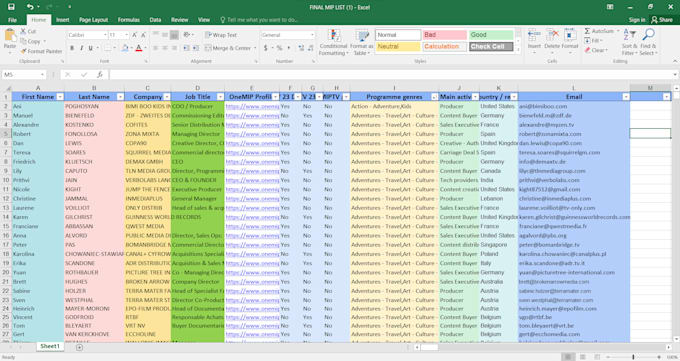
Task: Open the File tab
Action: (12, 20)
